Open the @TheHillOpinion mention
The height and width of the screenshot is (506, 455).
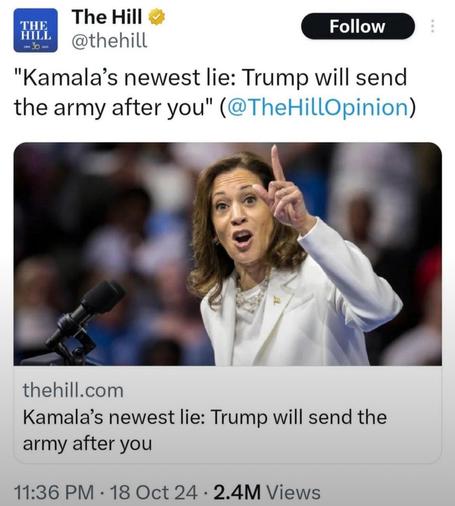tap(317, 107)
